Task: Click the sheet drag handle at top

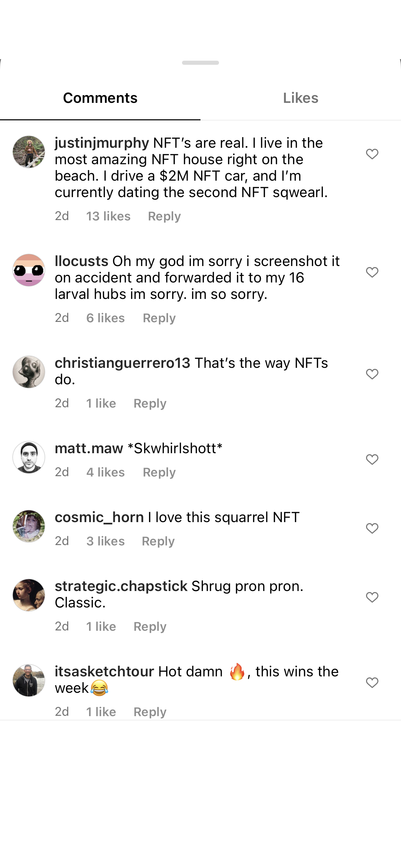Action: pos(200,63)
